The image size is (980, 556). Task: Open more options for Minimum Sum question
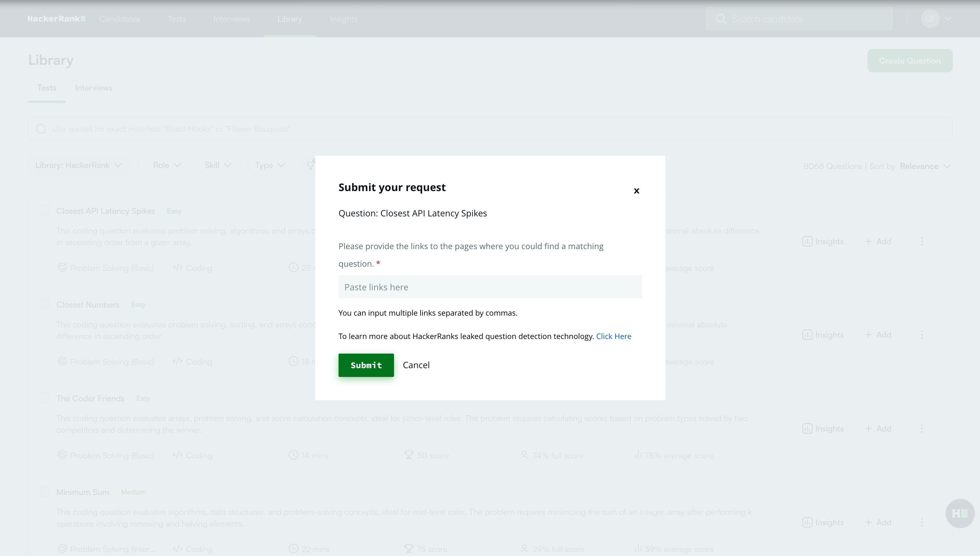coord(922,522)
